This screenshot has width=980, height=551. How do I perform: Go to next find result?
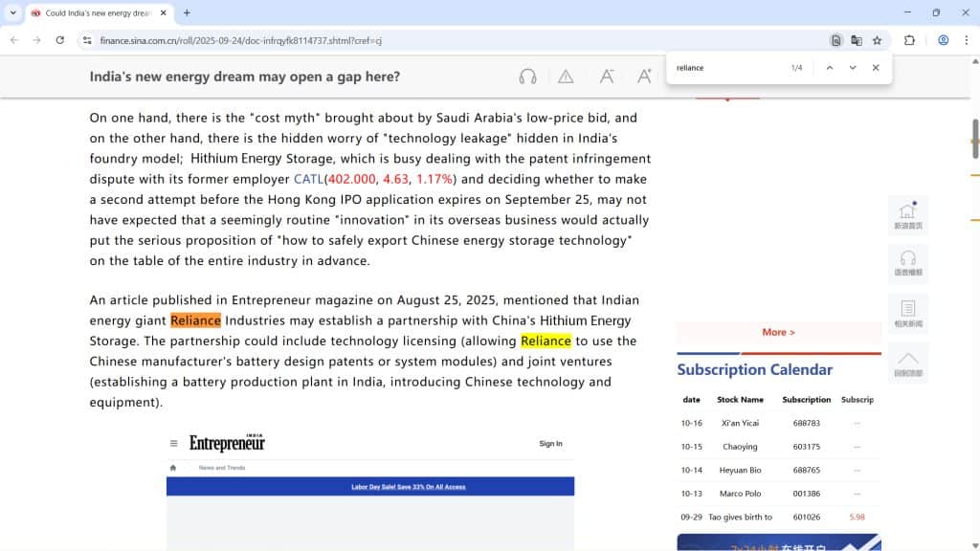tap(853, 68)
